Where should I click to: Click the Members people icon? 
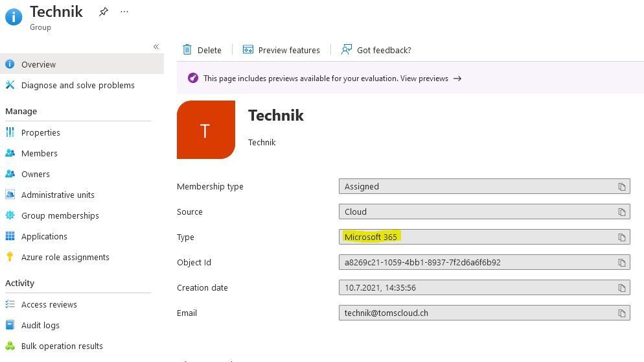point(10,153)
